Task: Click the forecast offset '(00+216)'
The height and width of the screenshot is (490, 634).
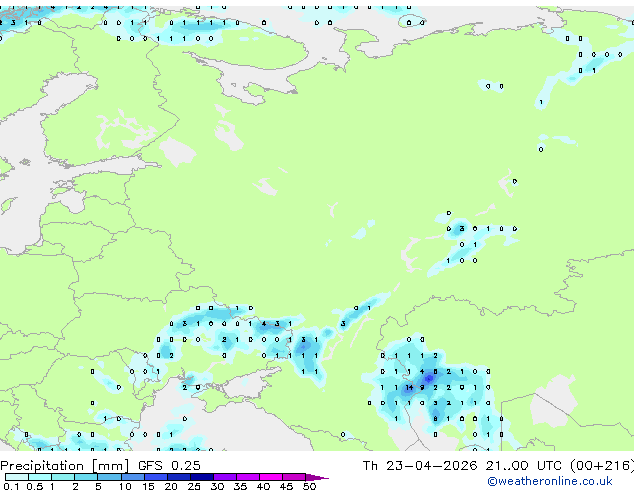Action: pos(602,466)
